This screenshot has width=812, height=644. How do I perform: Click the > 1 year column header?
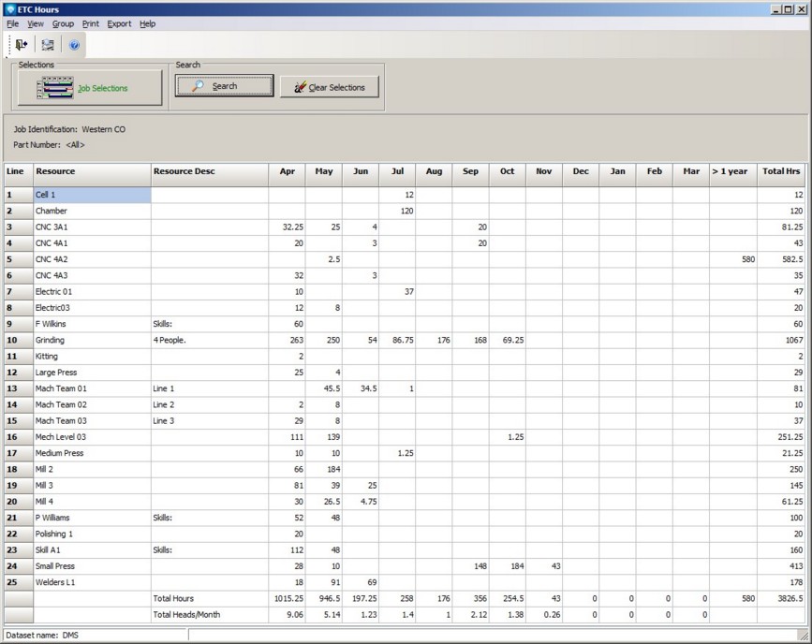(732, 171)
